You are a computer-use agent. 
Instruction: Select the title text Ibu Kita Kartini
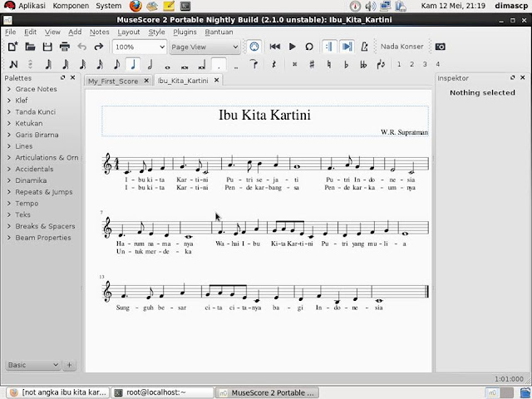(264, 115)
